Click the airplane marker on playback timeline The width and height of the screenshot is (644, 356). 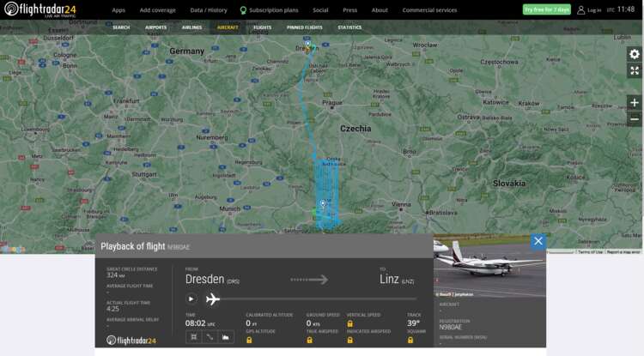click(212, 299)
